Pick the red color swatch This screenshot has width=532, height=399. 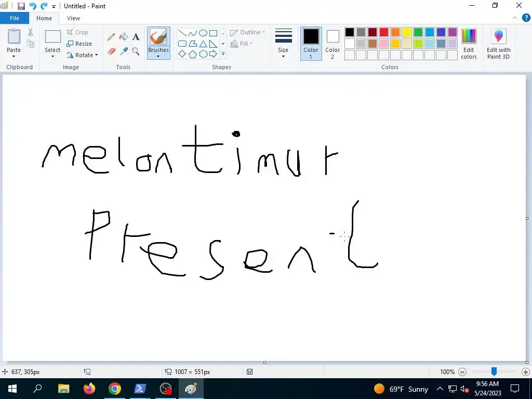tap(384, 32)
